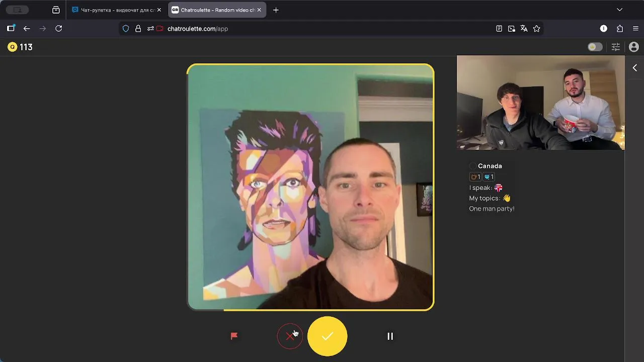This screenshot has width=644, height=362.
Task: Open the site permissions icon
Action: [x=150, y=29]
